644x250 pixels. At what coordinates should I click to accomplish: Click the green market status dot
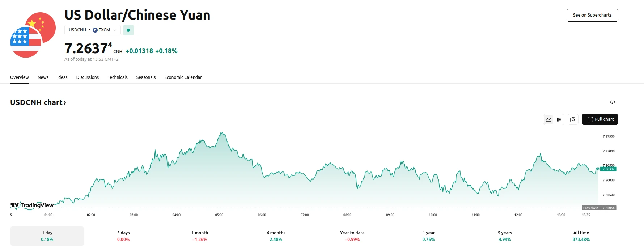128,30
